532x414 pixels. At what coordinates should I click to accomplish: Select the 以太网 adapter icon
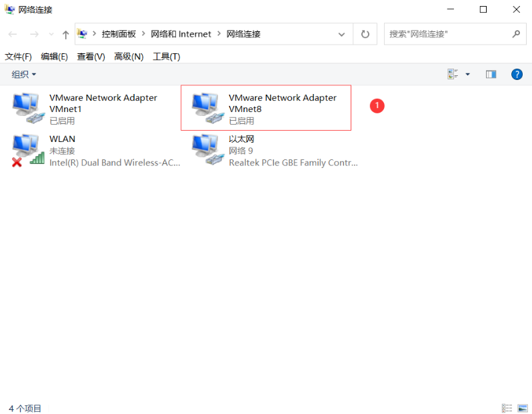(x=208, y=149)
